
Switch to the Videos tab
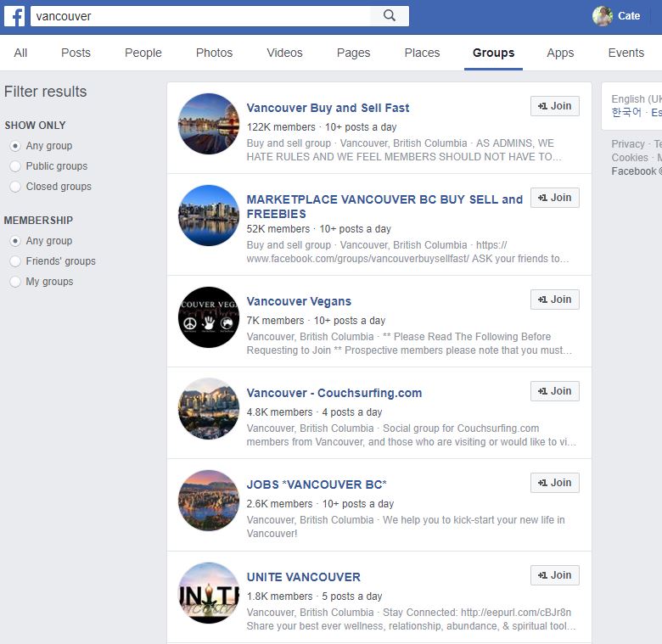pos(284,53)
